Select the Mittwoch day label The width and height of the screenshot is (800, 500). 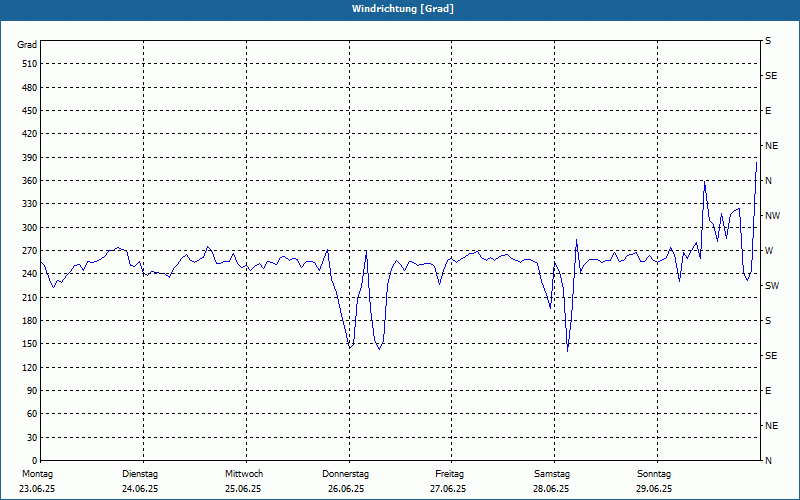pos(244,474)
